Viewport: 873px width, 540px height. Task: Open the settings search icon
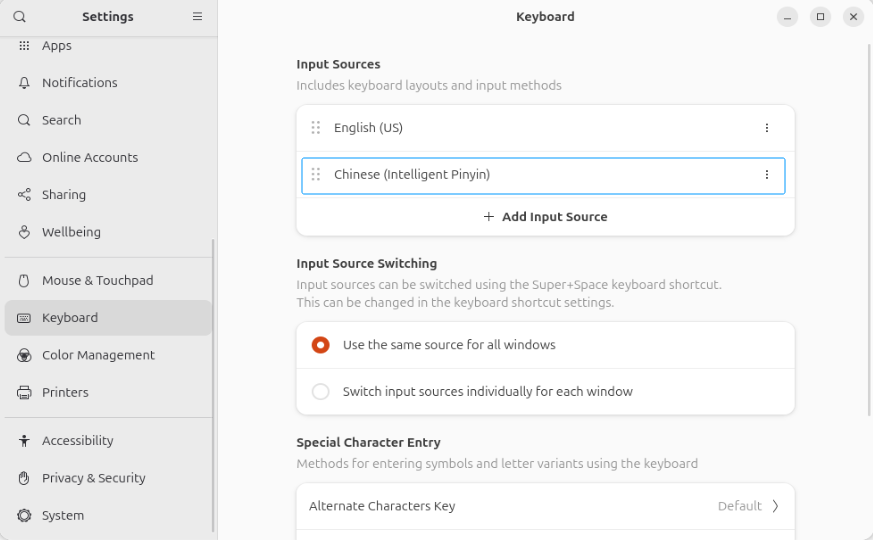click(x=19, y=17)
